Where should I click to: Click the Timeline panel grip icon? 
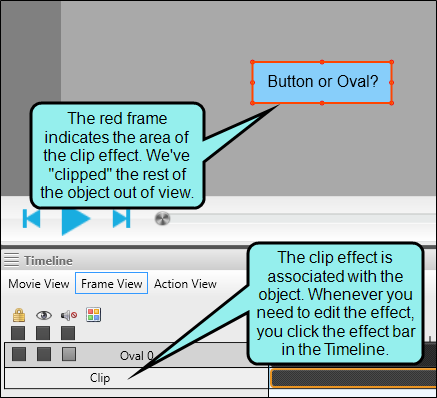pos(11,260)
